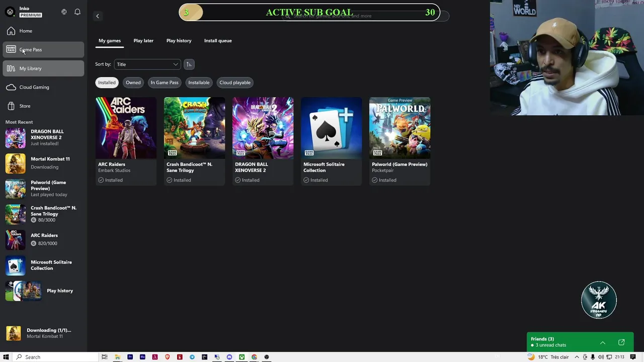Toggle the In Game Pass filter
The height and width of the screenshot is (362, 644).
(165, 82)
